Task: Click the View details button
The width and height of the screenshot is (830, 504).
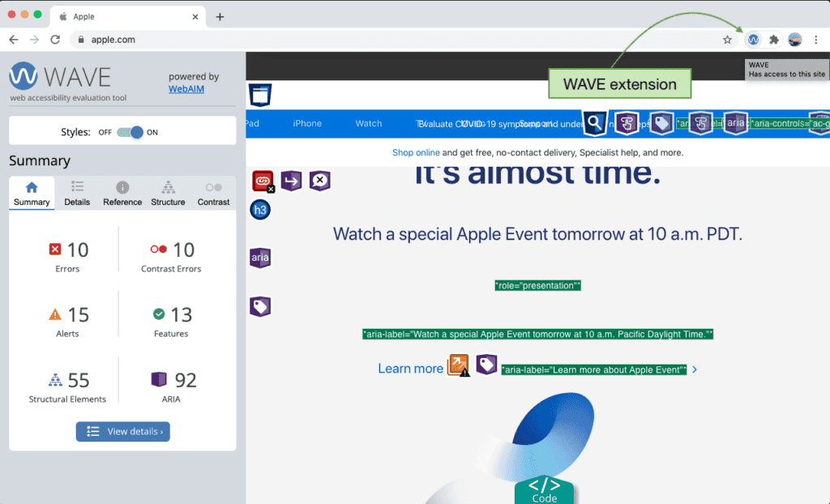Action: pos(123,431)
